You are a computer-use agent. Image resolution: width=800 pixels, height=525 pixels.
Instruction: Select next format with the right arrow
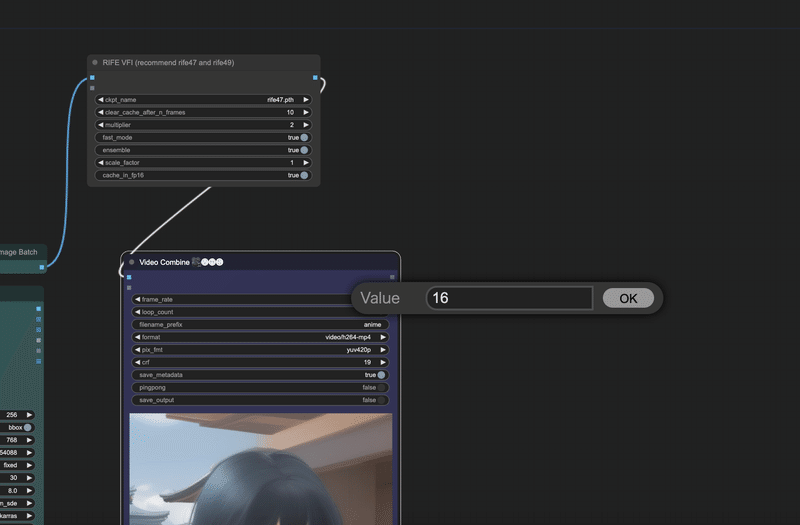(383, 337)
